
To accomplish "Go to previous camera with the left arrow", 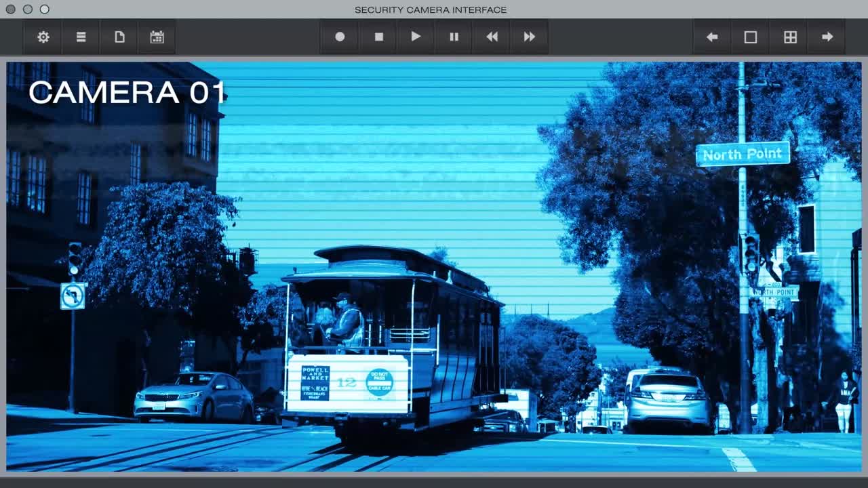I will coord(712,37).
